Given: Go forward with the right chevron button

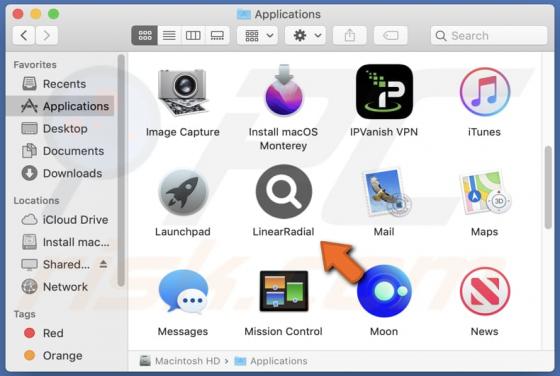Looking at the screenshot, I should 46,35.
